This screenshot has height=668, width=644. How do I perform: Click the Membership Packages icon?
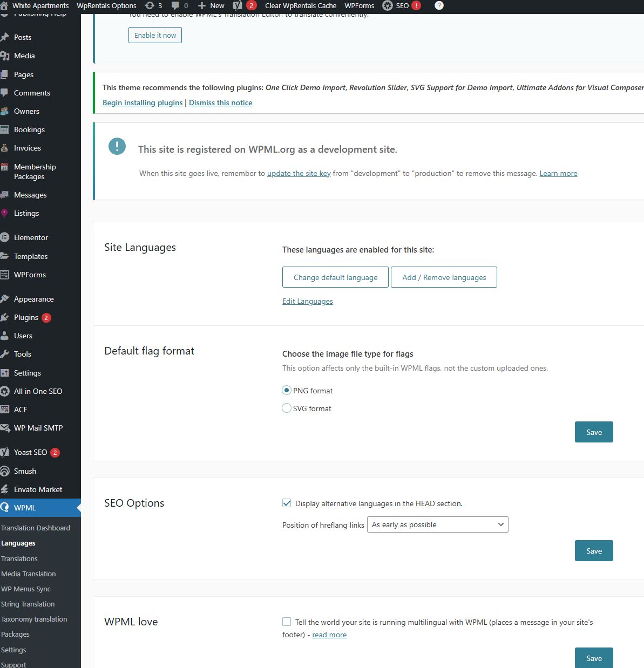tap(5, 167)
